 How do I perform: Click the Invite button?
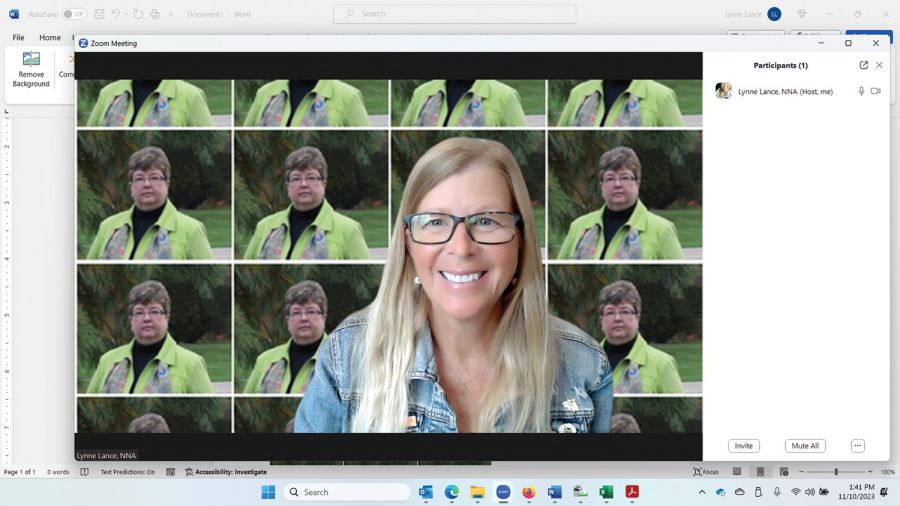(743, 446)
